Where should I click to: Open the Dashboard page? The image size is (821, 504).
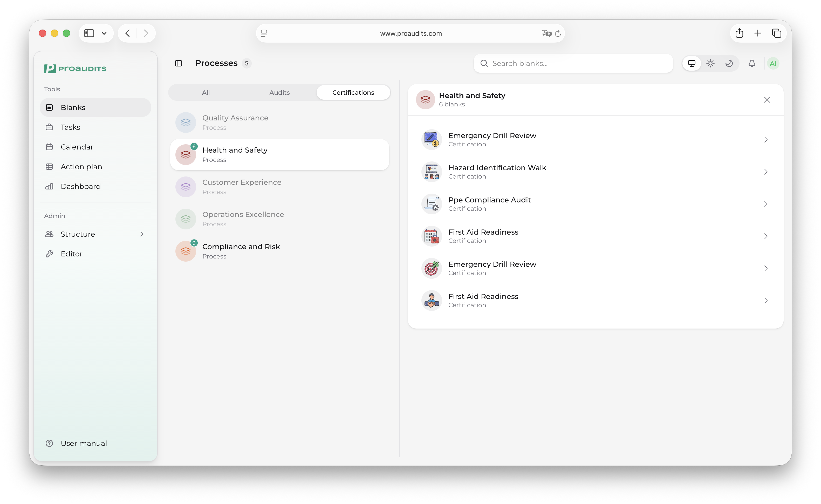95,186
